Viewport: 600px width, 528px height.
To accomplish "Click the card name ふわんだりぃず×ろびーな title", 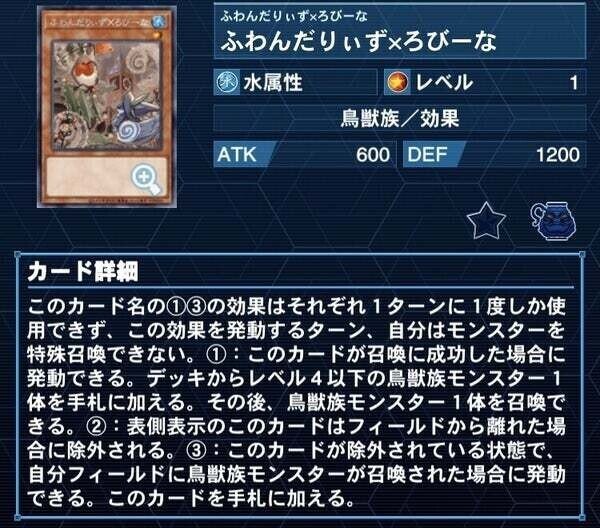I will pyautogui.click(x=359, y=42).
